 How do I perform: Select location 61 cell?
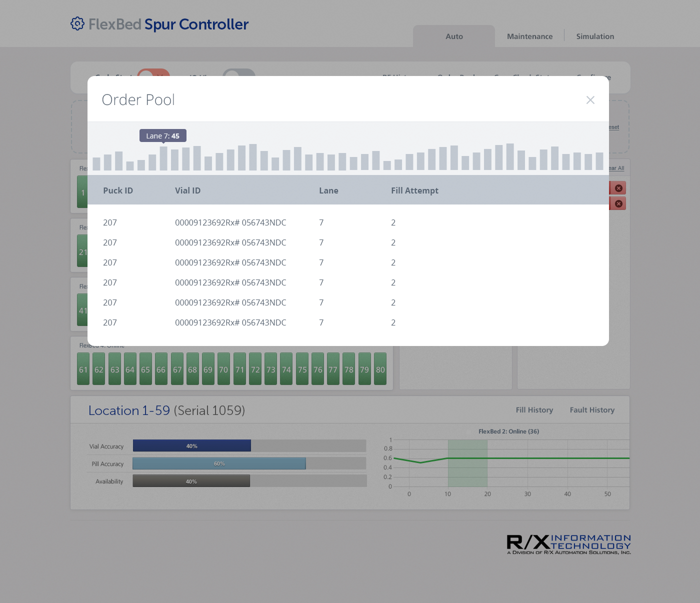pos(83,369)
